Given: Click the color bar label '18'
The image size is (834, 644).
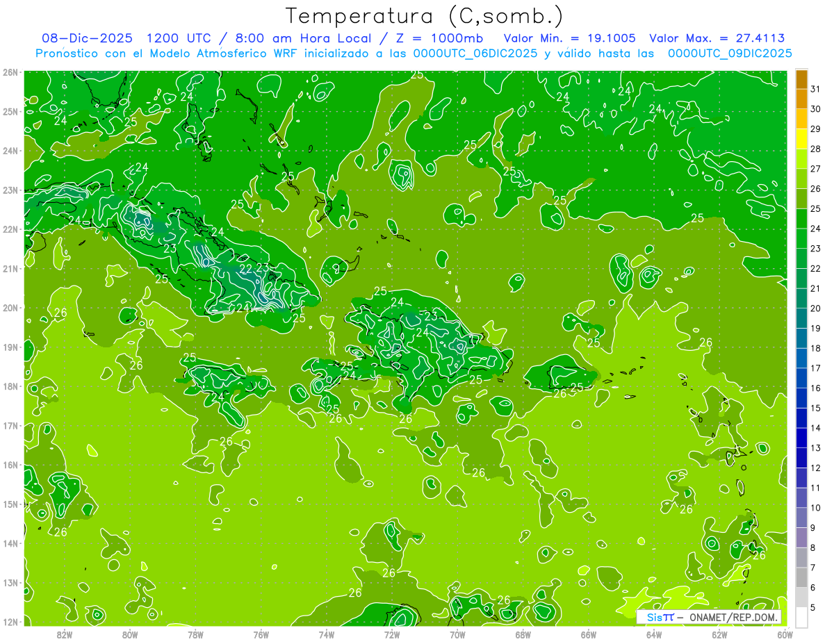Looking at the screenshot, I should click(x=816, y=348).
